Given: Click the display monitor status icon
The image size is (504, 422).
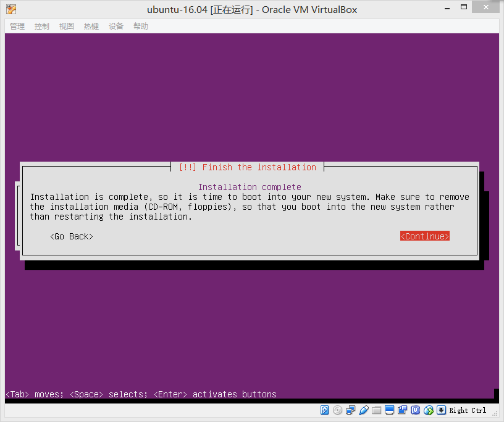Looking at the screenshot, I should (389, 410).
